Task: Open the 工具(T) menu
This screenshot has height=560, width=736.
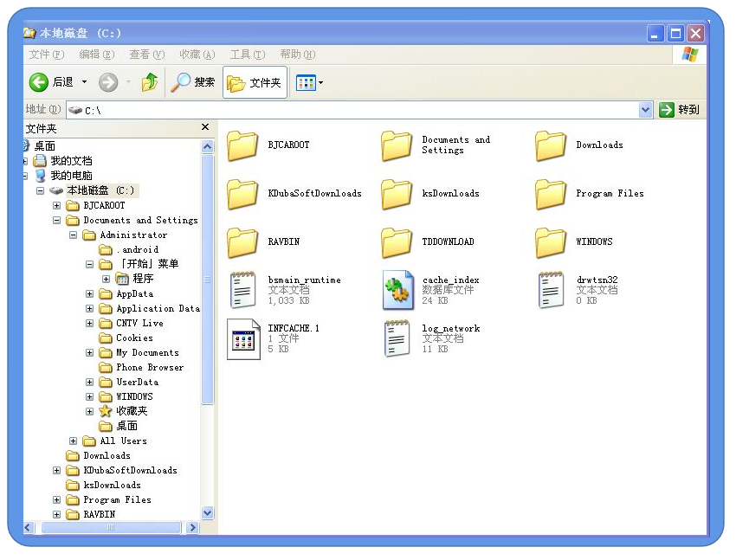Action: [x=248, y=55]
